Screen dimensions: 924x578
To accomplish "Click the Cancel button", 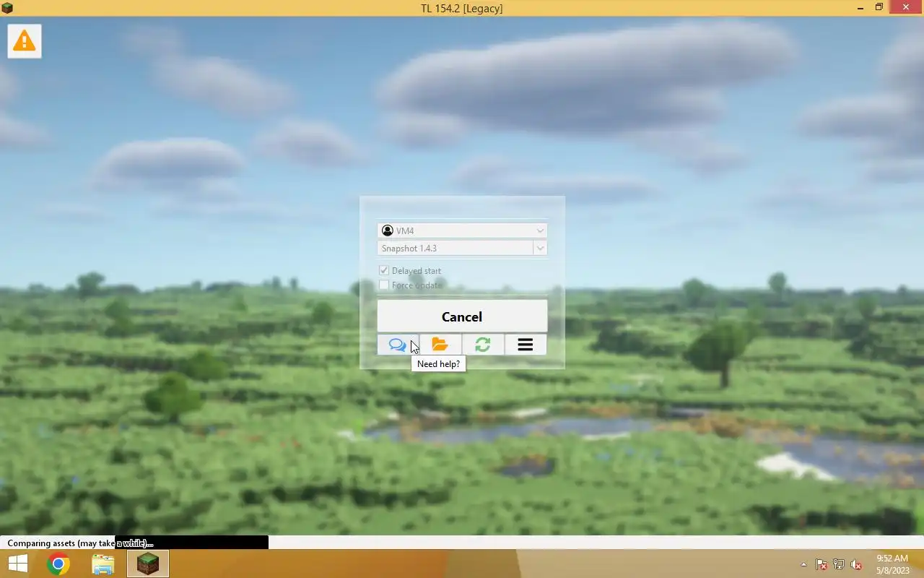I will pos(462,316).
